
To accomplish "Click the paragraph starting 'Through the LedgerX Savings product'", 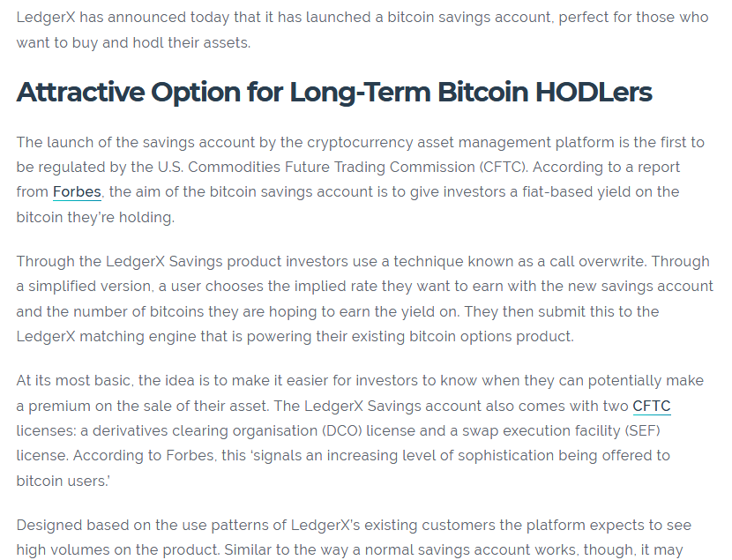I will [x=364, y=299].
